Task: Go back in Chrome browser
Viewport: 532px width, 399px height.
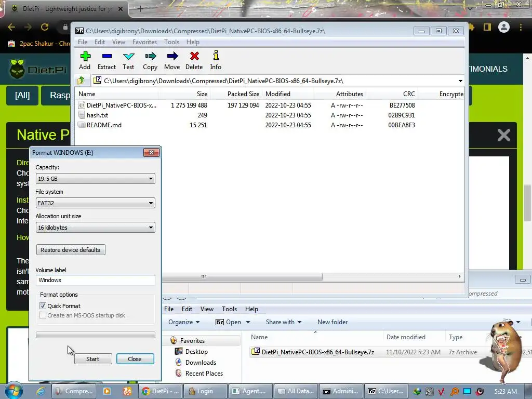Action: coord(11,27)
